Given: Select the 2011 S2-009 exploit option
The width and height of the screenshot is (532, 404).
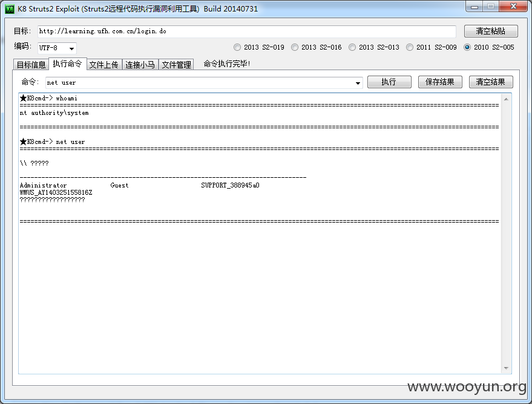Looking at the screenshot, I should point(432,47).
